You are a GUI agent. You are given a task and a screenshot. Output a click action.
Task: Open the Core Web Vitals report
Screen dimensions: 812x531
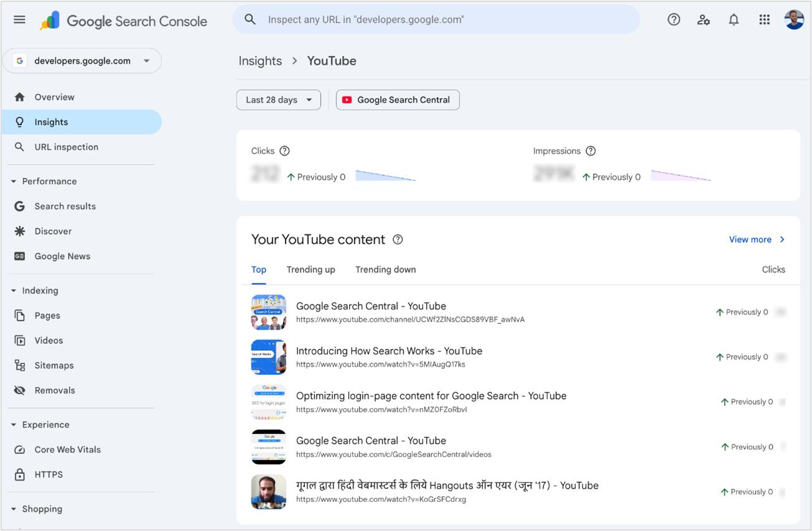point(67,449)
